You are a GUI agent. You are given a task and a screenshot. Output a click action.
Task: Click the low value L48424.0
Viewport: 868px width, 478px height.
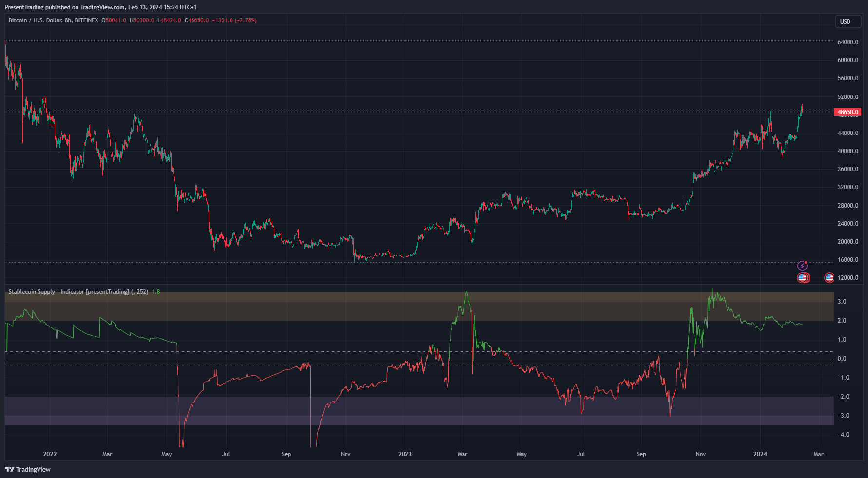[169, 20]
